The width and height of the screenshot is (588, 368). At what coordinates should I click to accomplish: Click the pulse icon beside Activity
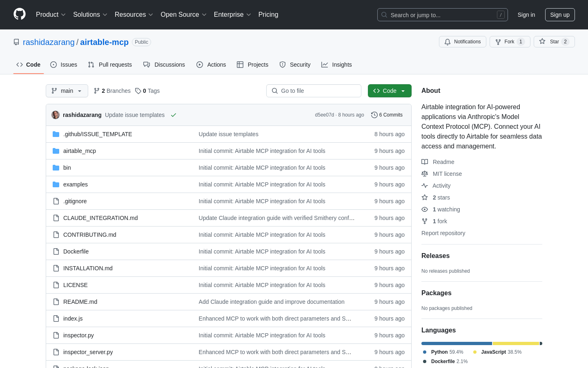(425, 186)
